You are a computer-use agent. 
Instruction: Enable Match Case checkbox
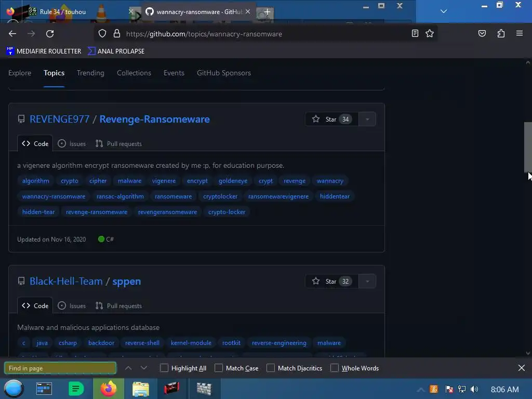[x=219, y=368]
